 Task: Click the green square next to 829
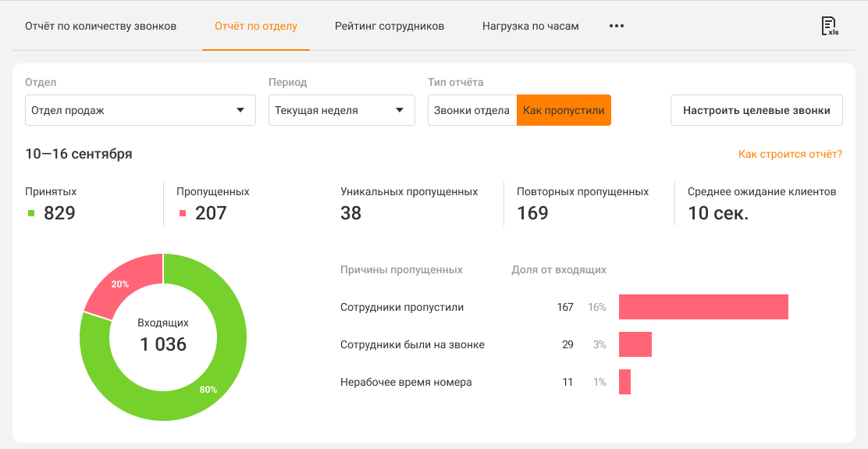(x=32, y=213)
